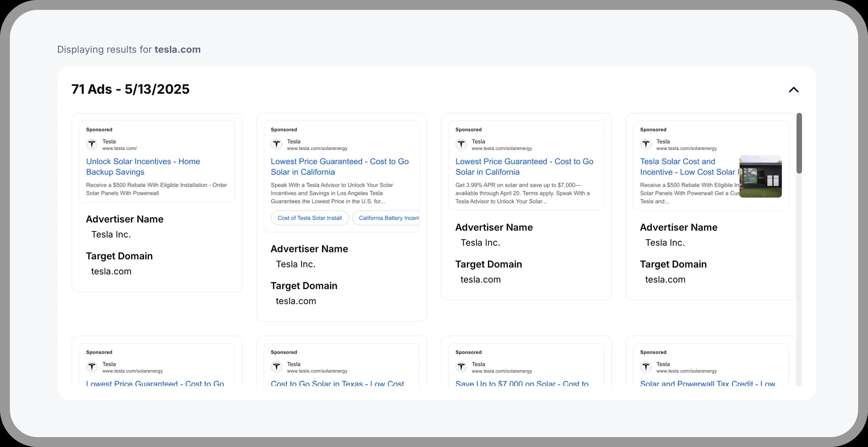The width and height of the screenshot is (868, 447).
Task: Click Tesla logo in Unlock Solar Incentives ad
Action: point(92,144)
